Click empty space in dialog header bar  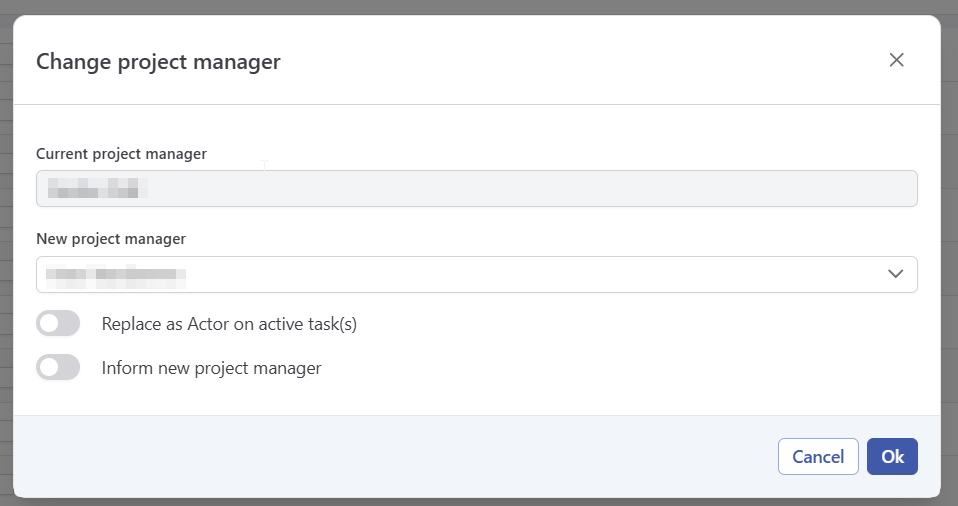click(x=580, y=60)
